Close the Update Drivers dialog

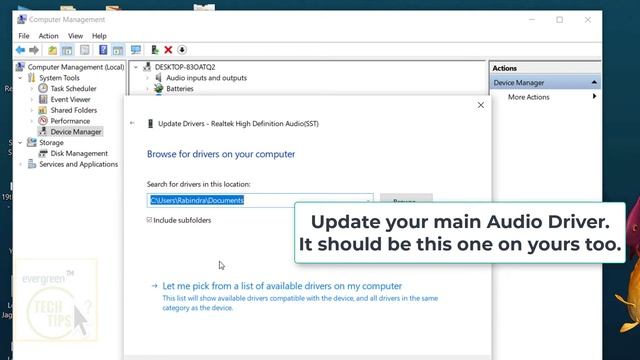pos(481,105)
